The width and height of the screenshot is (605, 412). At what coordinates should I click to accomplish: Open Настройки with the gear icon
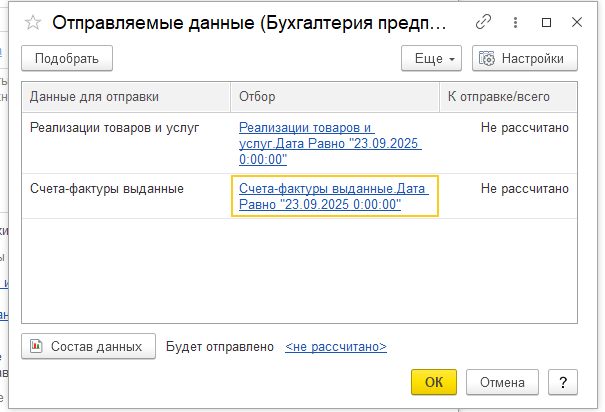point(524,59)
